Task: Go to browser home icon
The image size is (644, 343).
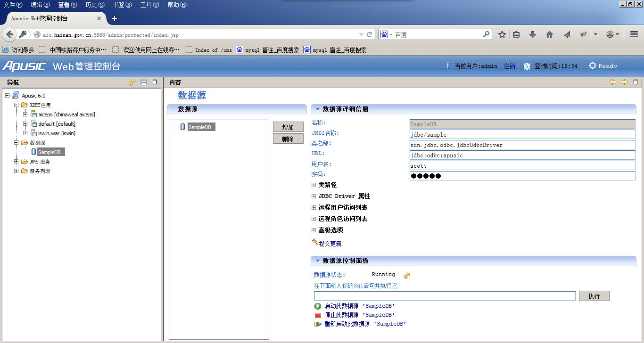Action: (x=549, y=34)
